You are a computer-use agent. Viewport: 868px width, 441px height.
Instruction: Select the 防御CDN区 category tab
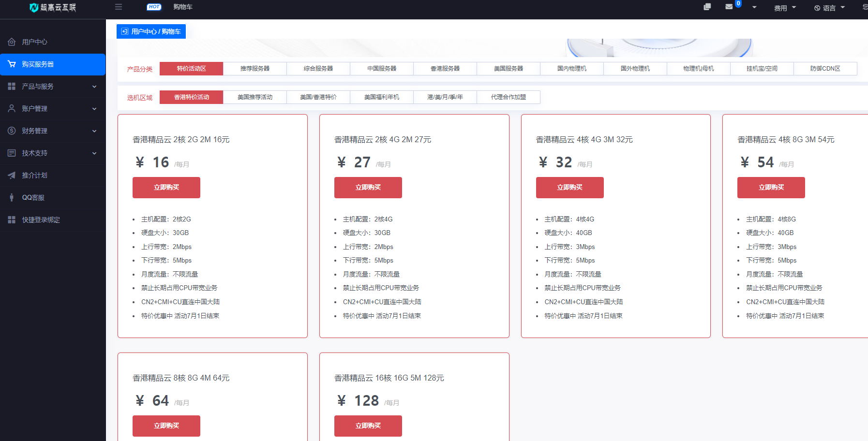tap(825, 69)
